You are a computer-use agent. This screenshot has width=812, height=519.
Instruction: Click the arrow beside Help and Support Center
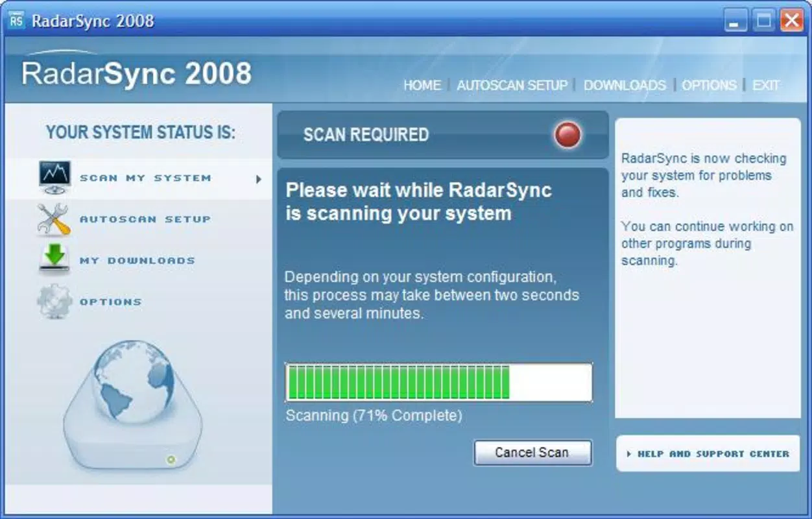click(x=629, y=454)
